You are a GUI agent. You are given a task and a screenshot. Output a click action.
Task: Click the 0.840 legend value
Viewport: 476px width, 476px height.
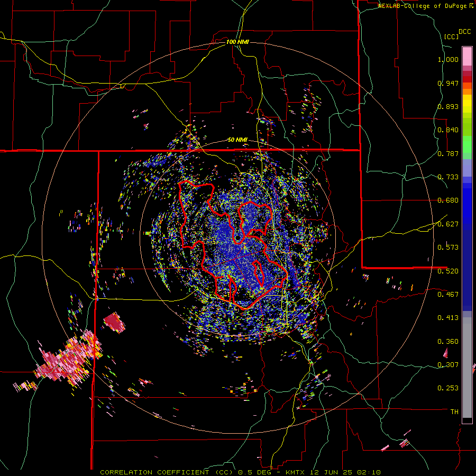pos(448,130)
